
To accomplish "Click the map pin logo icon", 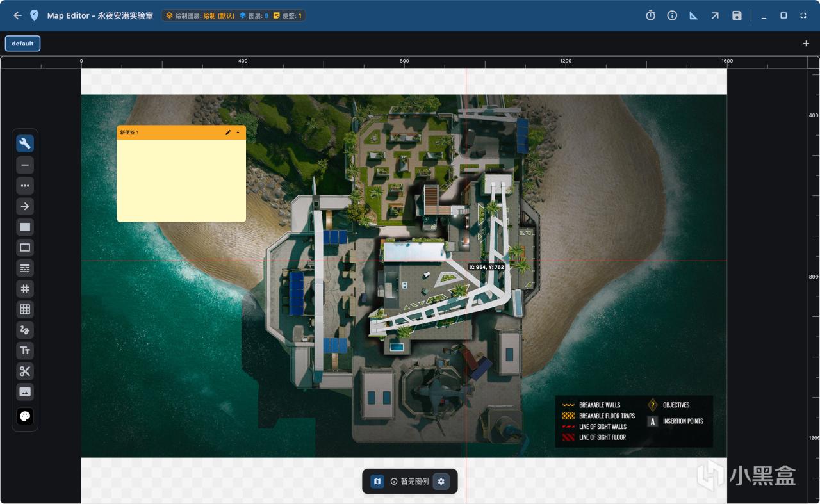I will click(x=34, y=15).
